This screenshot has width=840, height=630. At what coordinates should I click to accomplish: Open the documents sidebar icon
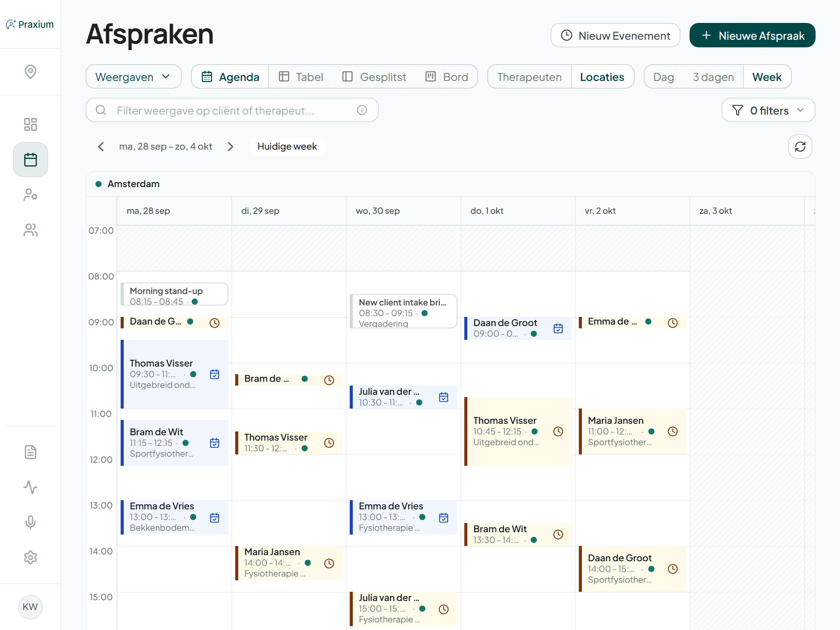pos(30,452)
